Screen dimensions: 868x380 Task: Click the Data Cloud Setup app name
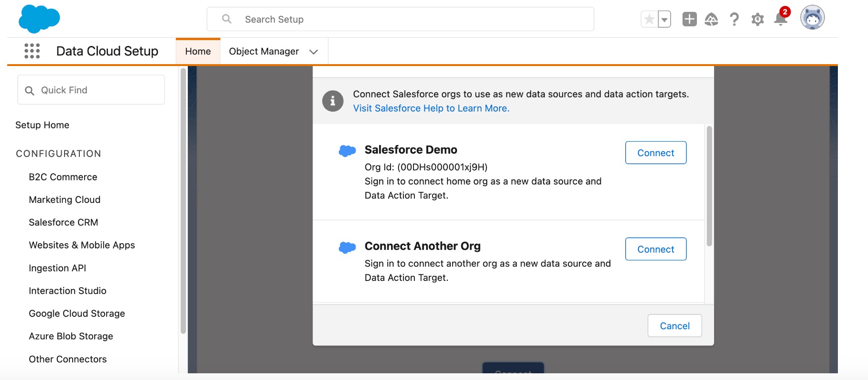tap(107, 51)
